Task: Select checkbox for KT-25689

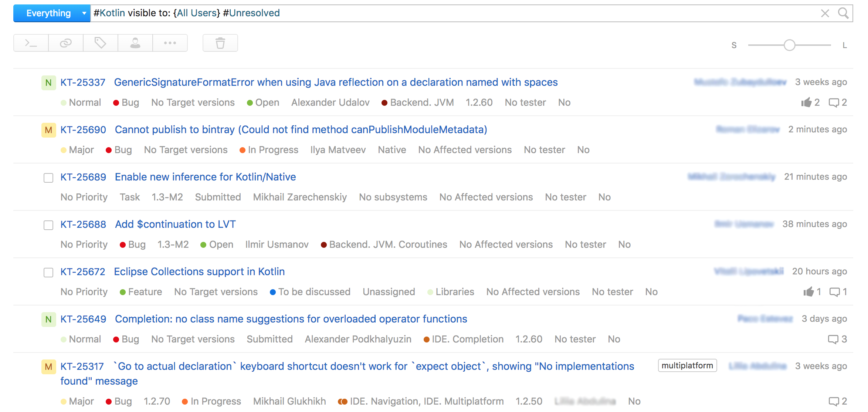Action: point(48,178)
